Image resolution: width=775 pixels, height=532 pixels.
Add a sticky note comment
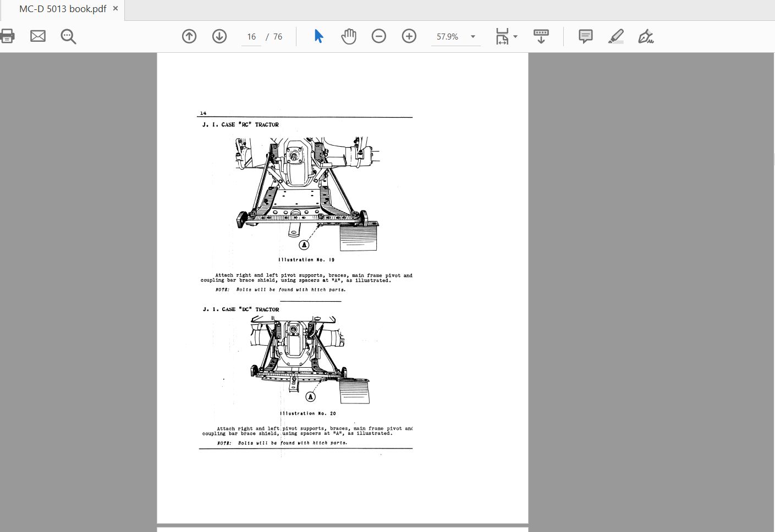(x=586, y=36)
